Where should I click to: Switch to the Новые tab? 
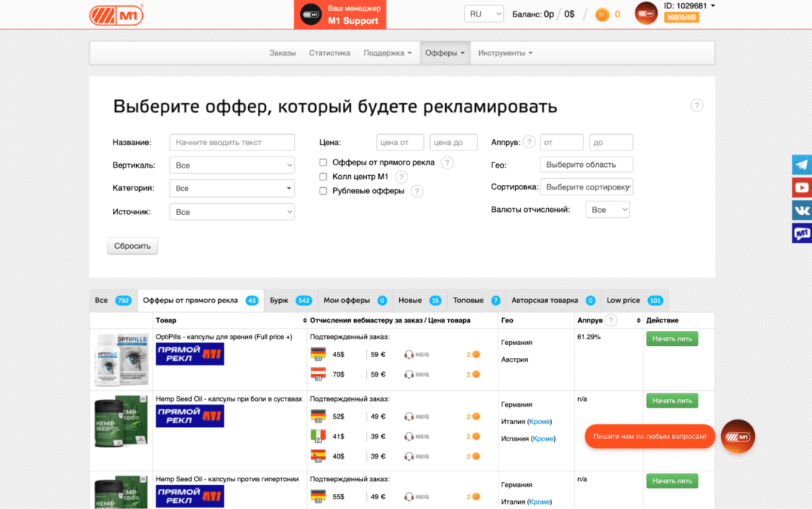click(420, 300)
